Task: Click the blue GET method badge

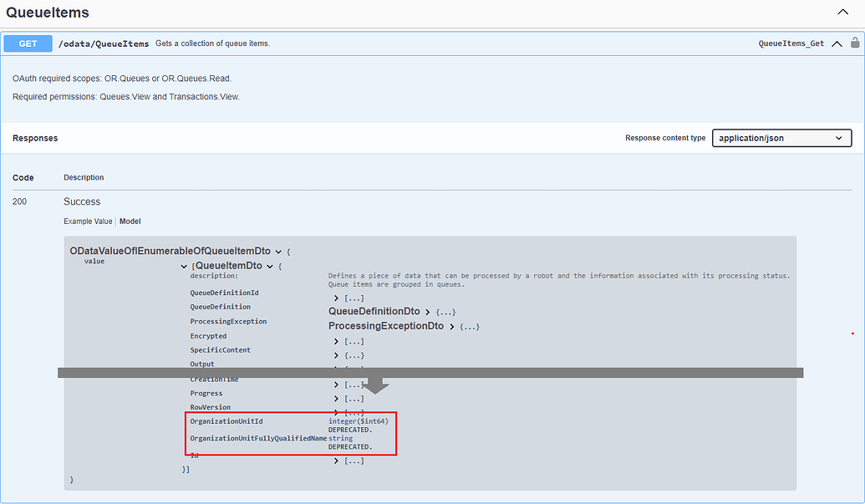Action: (26, 43)
